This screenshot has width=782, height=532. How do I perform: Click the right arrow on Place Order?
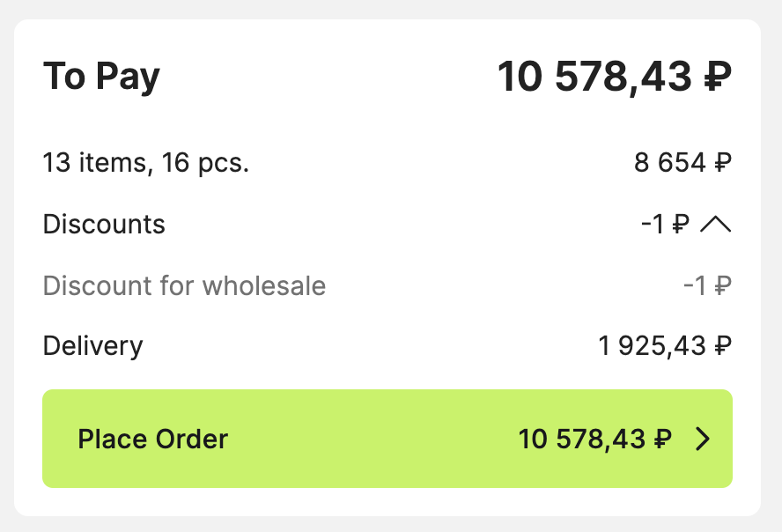click(703, 439)
